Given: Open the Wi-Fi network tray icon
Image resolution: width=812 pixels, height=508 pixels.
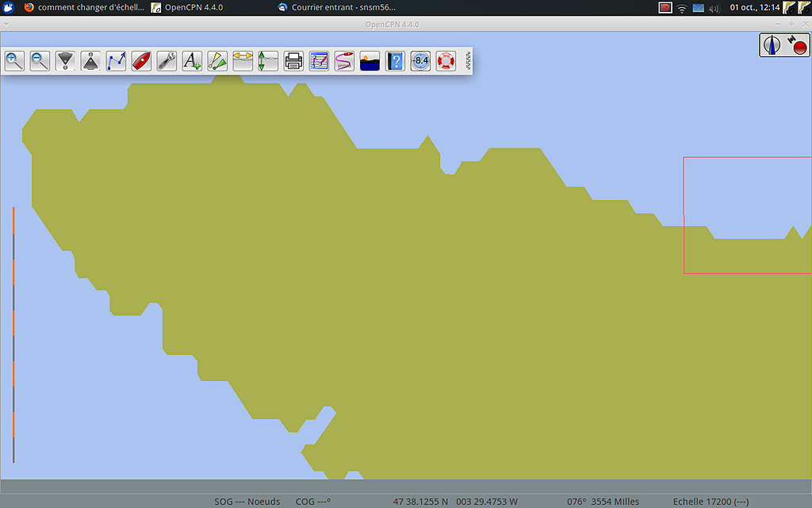Looking at the screenshot, I should (x=682, y=8).
